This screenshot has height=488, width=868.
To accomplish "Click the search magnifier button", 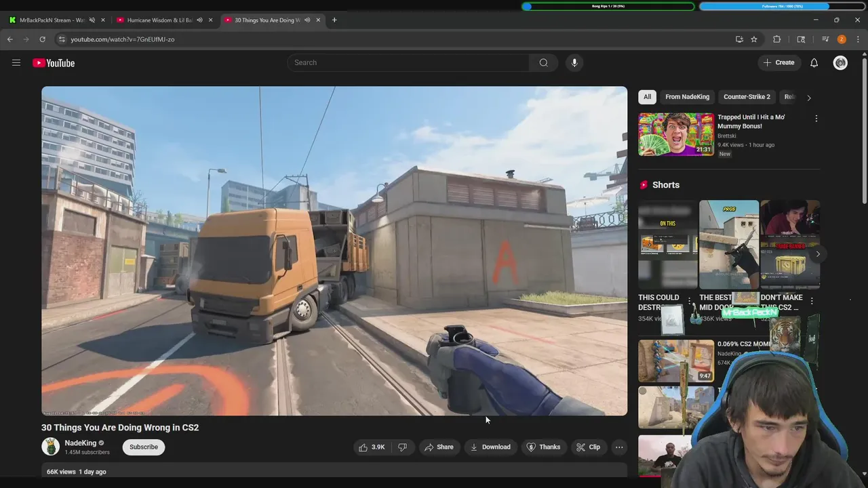I will point(543,63).
